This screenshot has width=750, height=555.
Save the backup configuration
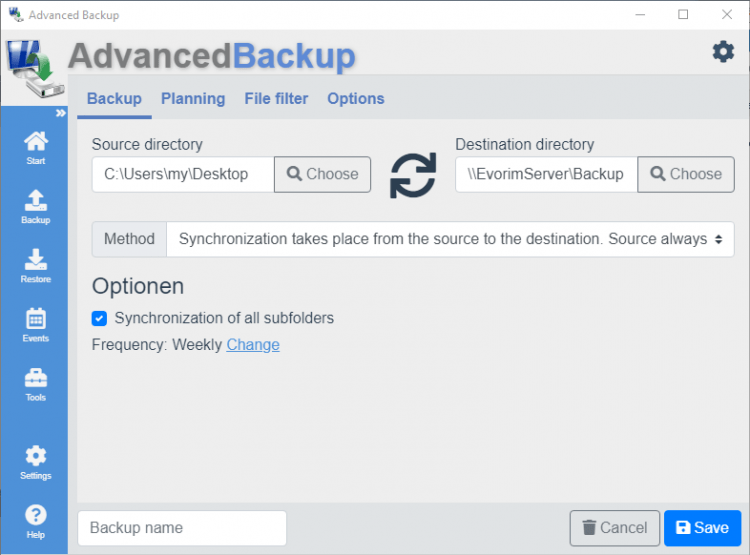702,528
